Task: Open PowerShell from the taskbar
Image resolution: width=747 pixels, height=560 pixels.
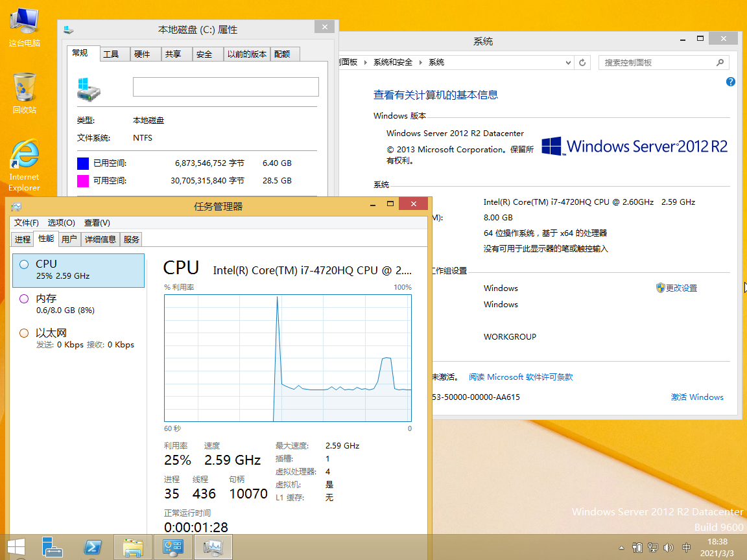Action: (93, 547)
